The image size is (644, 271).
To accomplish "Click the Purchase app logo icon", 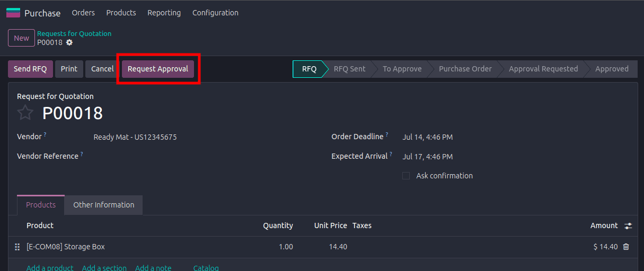I will [x=13, y=13].
